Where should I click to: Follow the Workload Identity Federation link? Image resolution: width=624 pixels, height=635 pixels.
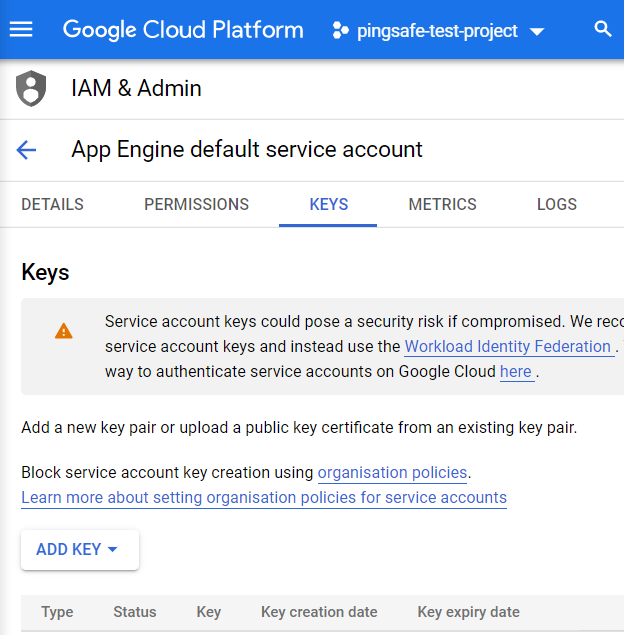pyautogui.click(x=507, y=347)
